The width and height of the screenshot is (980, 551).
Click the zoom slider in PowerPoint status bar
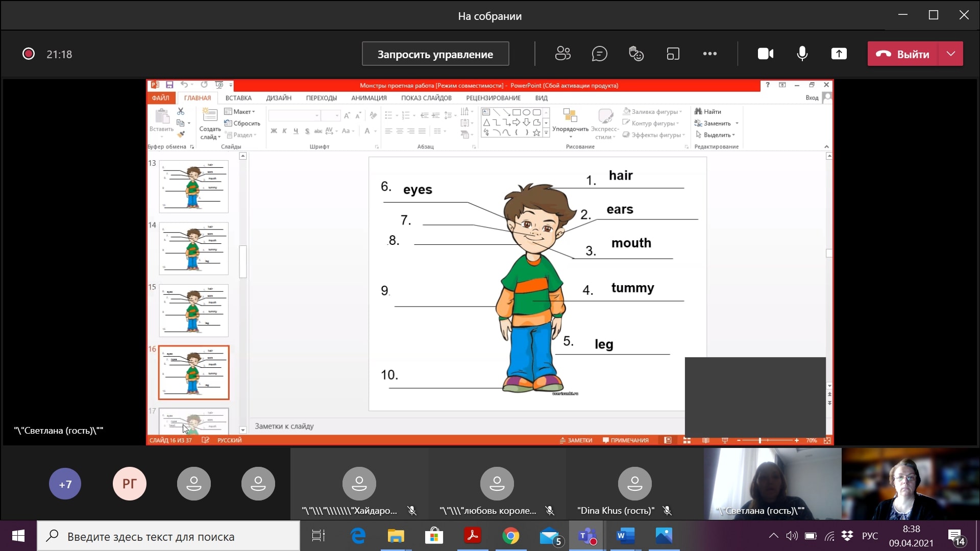pyautogui.click(x=759, y=440)
